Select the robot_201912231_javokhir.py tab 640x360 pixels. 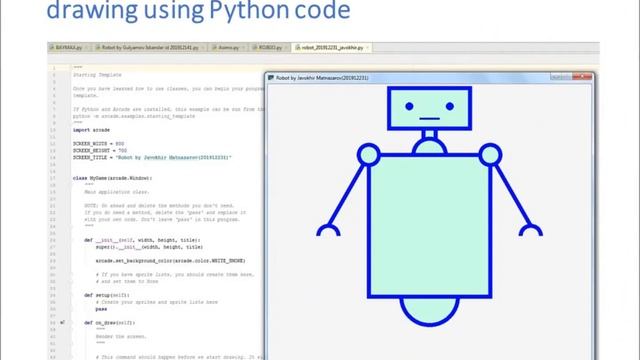pyautogui.click(x=332, y=48)
